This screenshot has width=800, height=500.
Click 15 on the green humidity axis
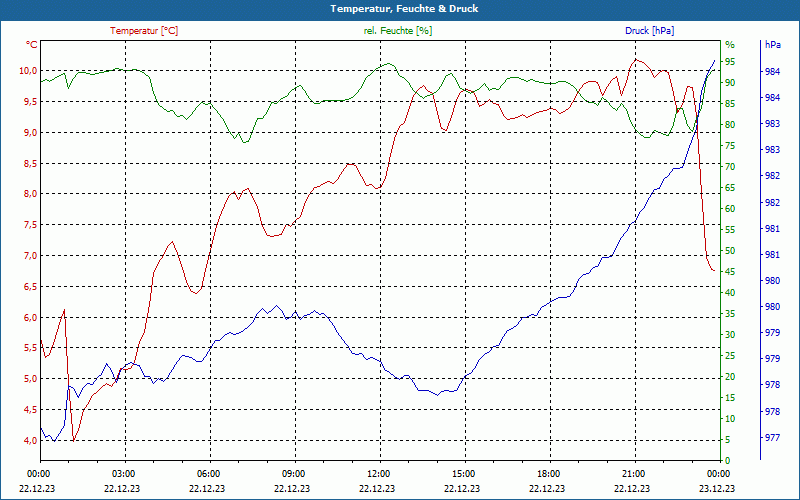[x=730, y=398]
